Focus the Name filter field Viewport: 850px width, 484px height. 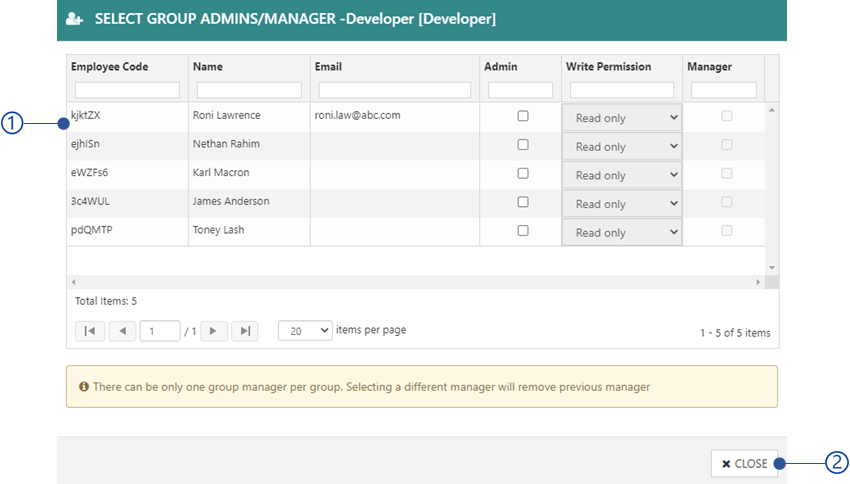click(249, 90)
